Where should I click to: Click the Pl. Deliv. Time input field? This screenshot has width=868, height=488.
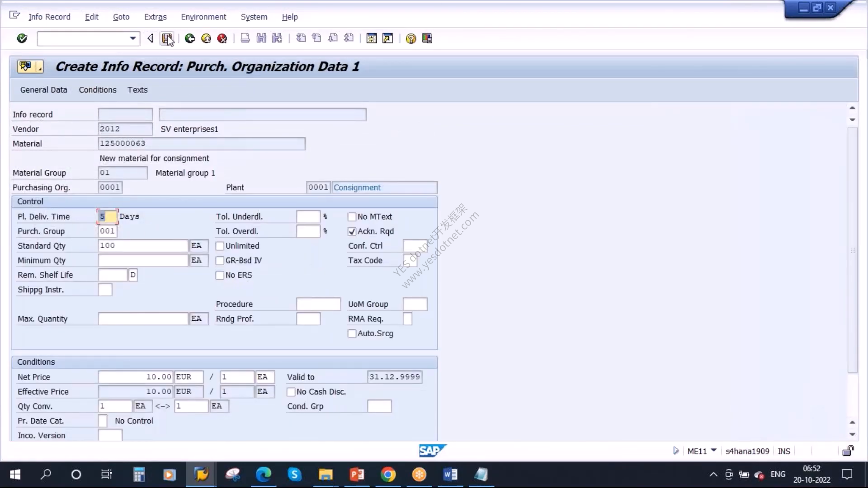point(108,216)
